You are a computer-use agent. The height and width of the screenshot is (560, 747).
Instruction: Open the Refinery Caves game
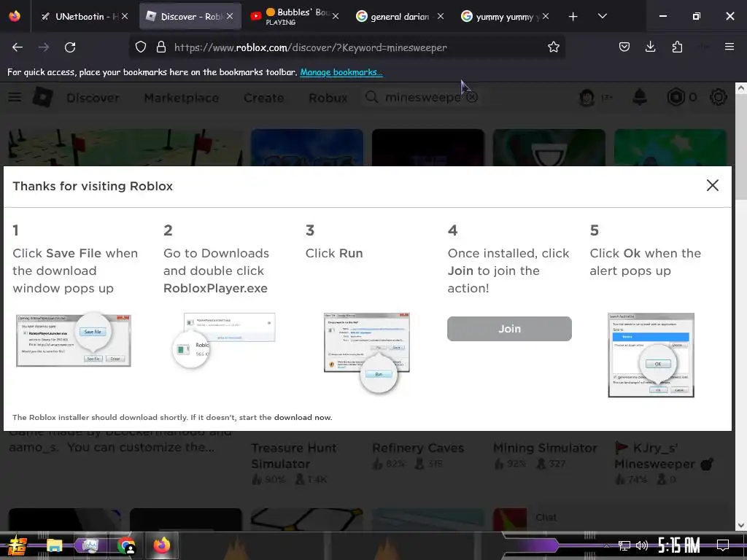point(418,448)
